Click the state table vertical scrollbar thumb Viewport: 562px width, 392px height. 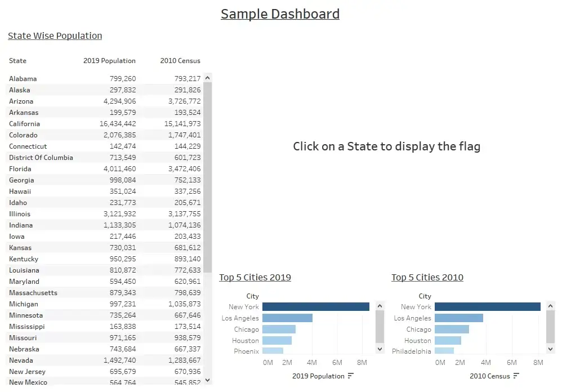pyautogui.click(x=208, y=177)
